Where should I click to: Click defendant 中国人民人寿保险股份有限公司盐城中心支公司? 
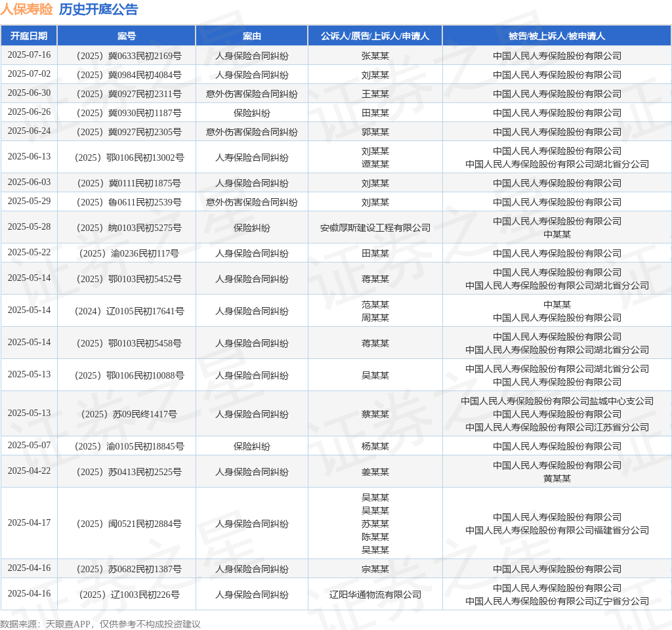(556, 401)
